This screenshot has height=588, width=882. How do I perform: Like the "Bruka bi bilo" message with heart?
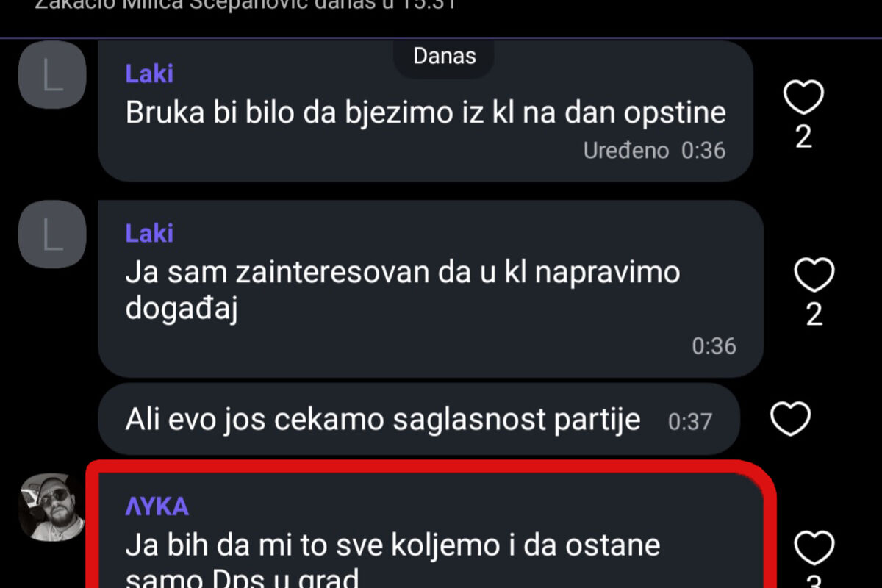point(803,98)
